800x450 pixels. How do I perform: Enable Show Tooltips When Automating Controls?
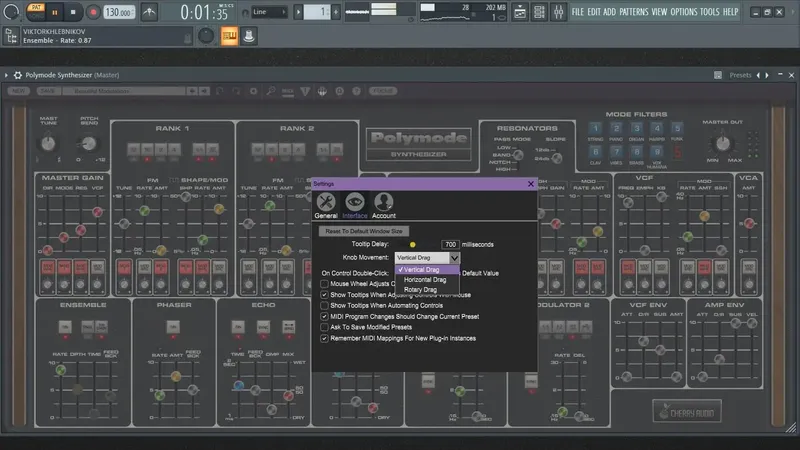tap(324, 306)
